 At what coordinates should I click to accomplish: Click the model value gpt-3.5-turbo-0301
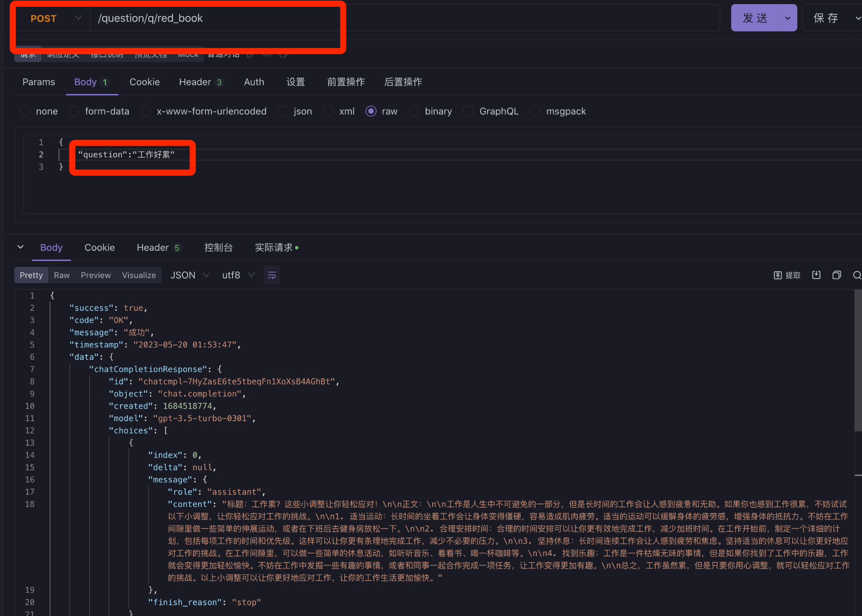tap(202, 418)
